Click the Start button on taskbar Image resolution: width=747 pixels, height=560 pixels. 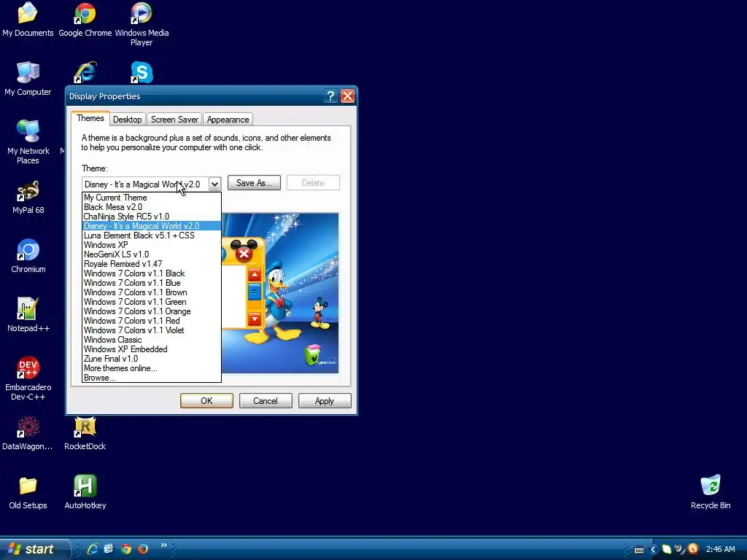(x=34, y=549)
